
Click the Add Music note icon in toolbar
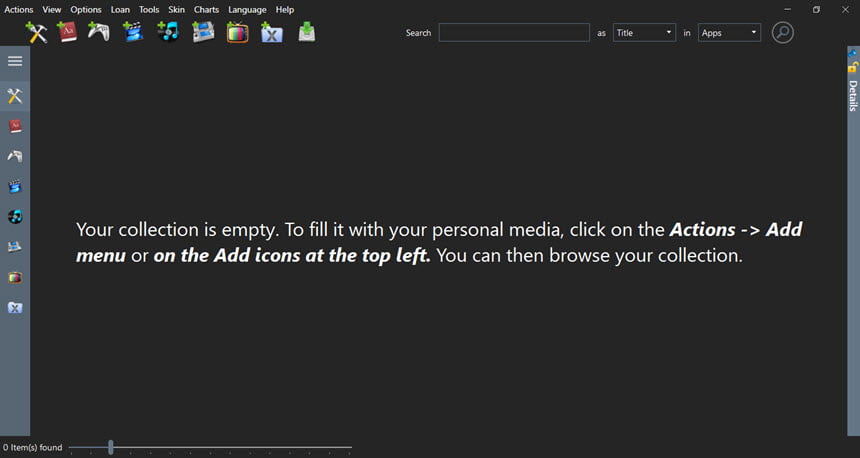[168, 32]
